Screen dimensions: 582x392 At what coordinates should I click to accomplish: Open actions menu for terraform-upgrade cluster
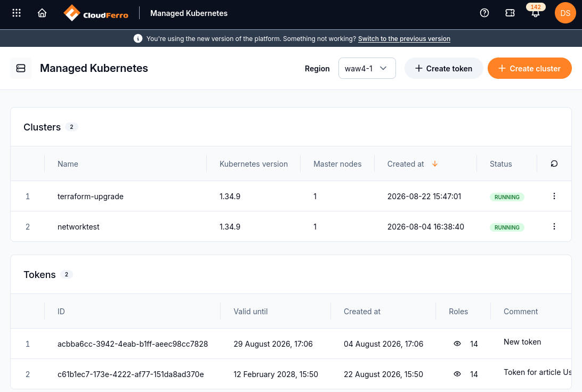(554, 196)
